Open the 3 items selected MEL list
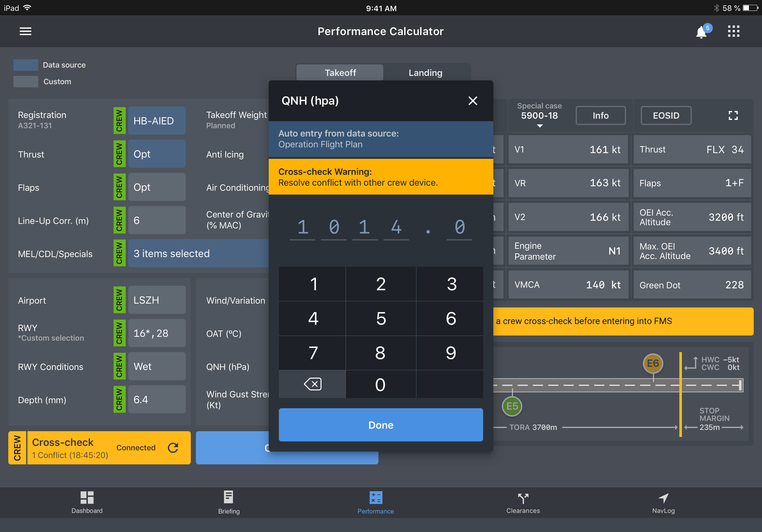This screenshot has width=762, height=532. coord(198,253)
